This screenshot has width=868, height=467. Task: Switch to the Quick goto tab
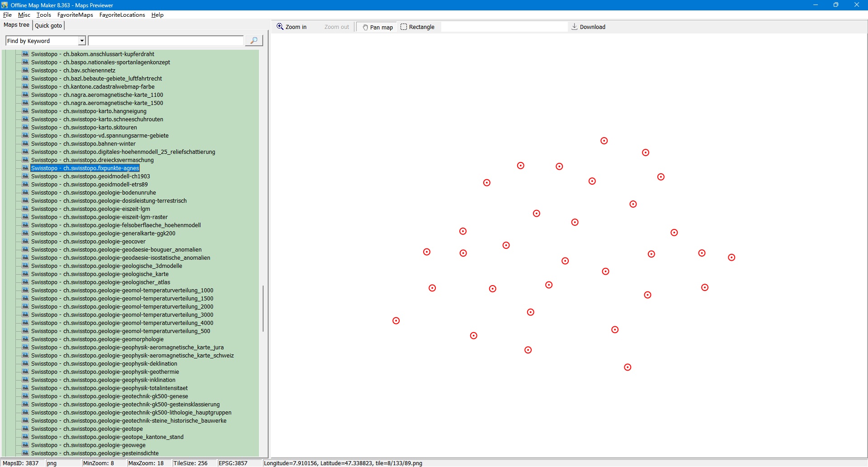[x=48, y=25]
